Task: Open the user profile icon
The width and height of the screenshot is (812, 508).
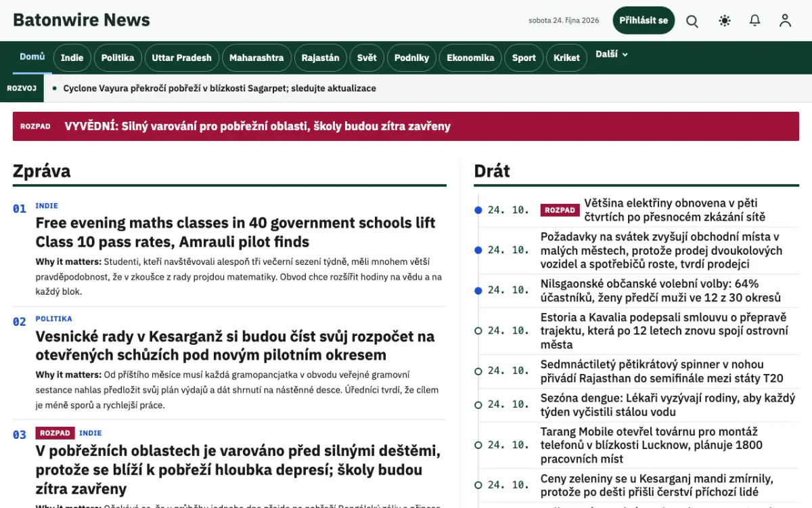Action: click(785, 20)
